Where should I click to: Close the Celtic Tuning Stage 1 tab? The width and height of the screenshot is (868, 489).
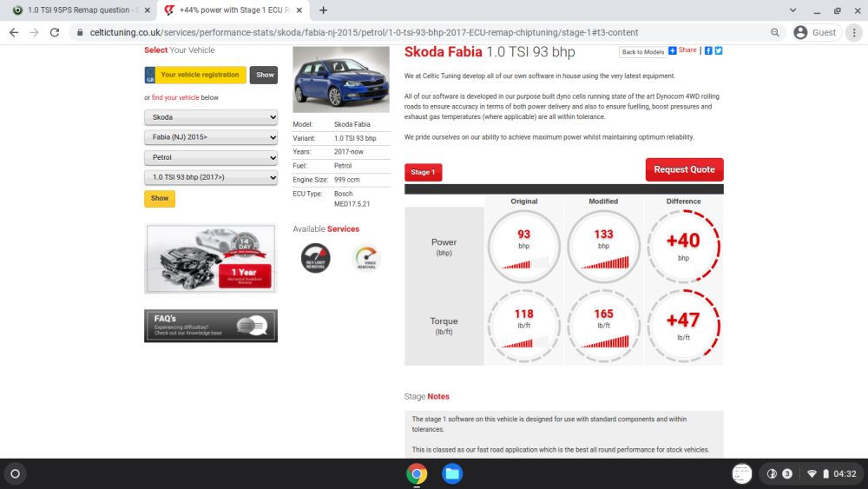[299, 10]
